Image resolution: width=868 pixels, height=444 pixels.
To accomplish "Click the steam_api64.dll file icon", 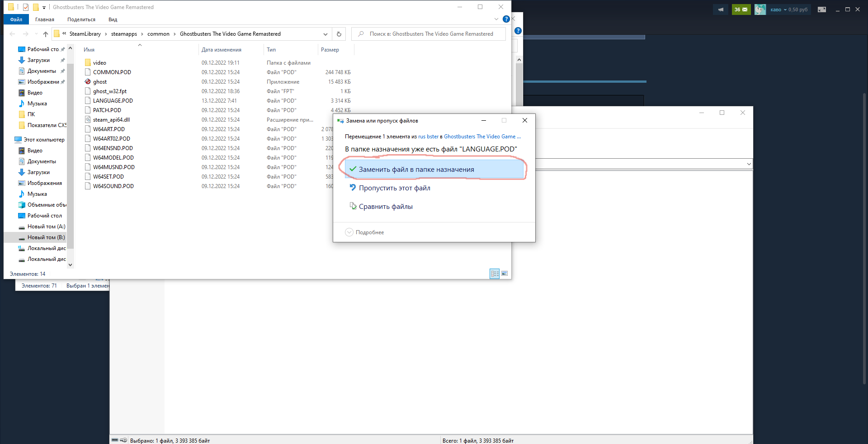I will [x=88, y=120].
